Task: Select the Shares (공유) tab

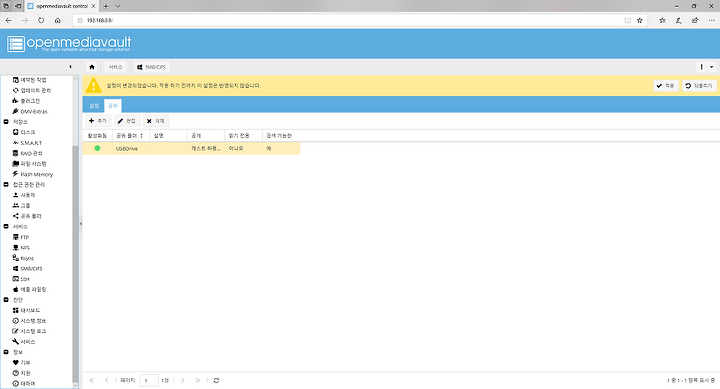Action: click(113, 106)
